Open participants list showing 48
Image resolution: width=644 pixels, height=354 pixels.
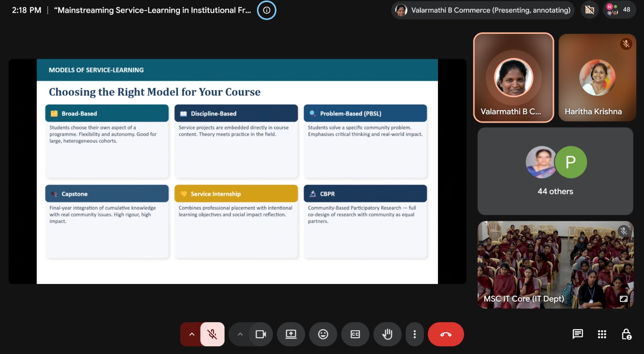(x=619, y=10)
